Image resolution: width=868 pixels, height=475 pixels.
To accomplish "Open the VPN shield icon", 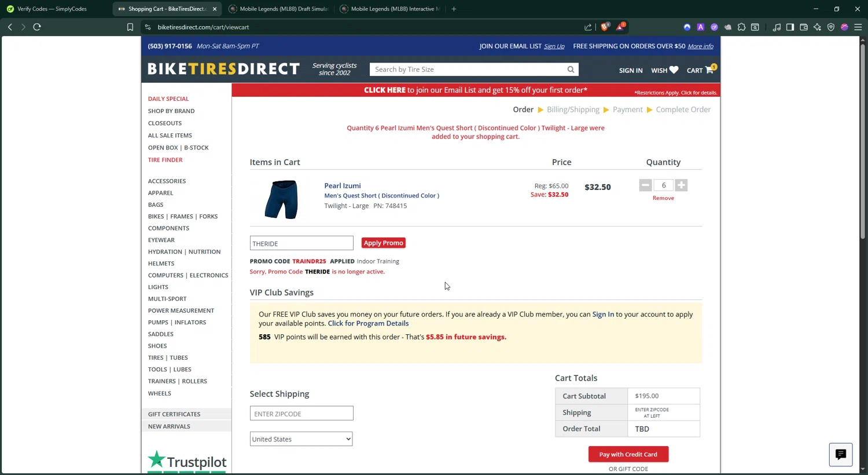I will coord(831,27).
